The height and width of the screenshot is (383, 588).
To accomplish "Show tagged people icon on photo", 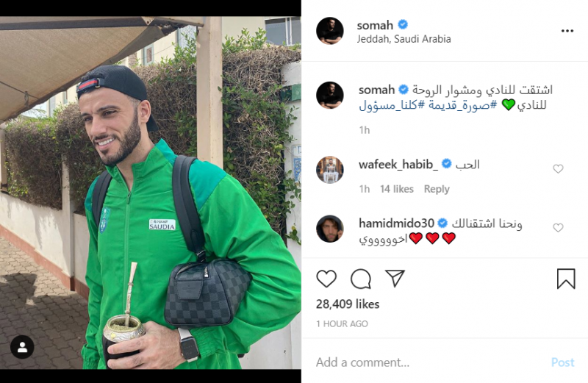I will coord(22,347).
